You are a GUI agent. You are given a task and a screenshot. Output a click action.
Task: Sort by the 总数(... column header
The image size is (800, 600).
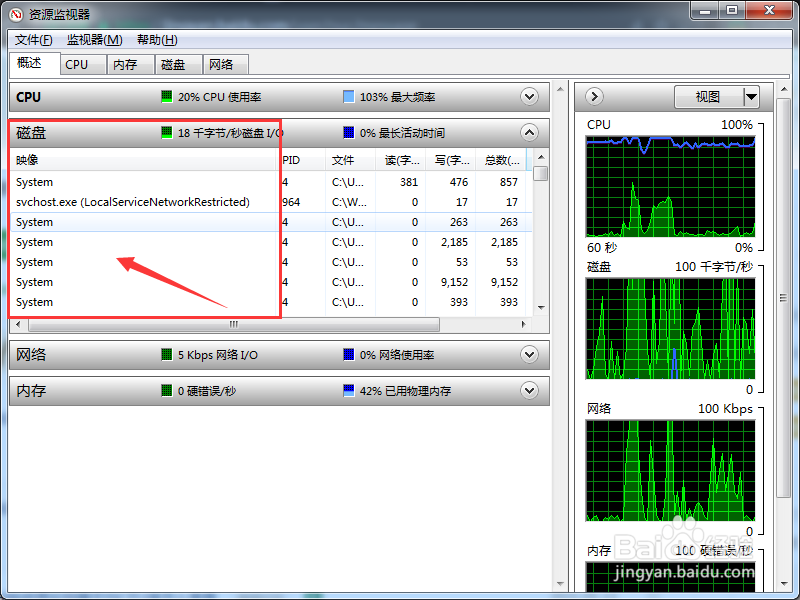501,160
